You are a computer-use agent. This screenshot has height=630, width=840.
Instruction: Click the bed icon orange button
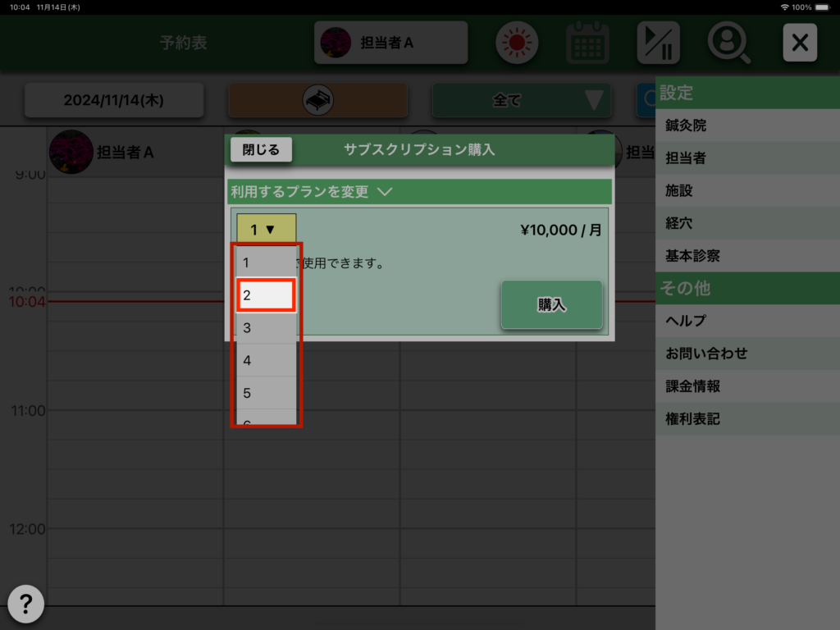(x=317, y=100)
